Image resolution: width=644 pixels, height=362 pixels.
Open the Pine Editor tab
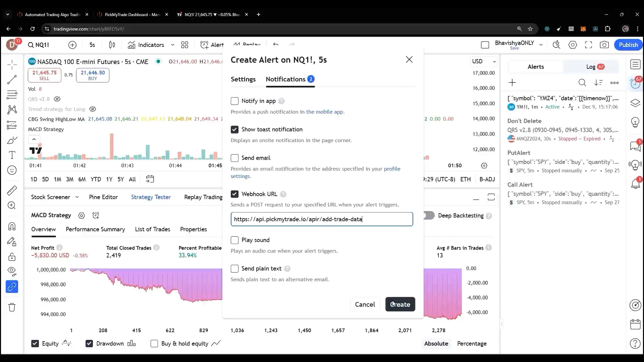(103, 197)
